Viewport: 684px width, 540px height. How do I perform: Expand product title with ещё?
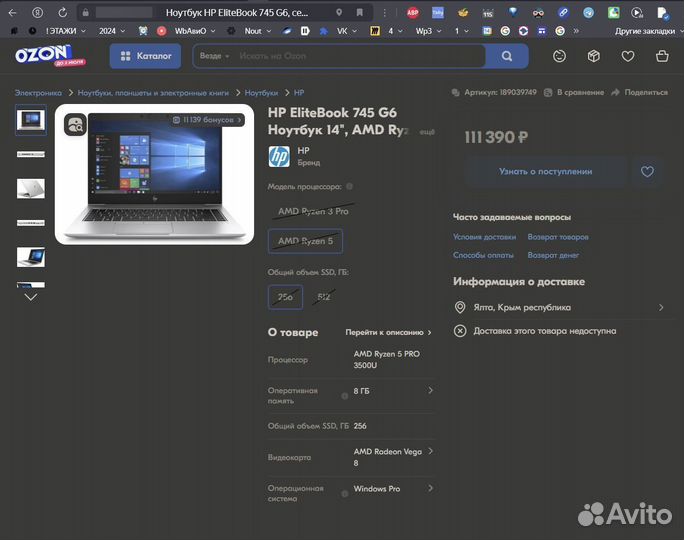pos(427,131)
